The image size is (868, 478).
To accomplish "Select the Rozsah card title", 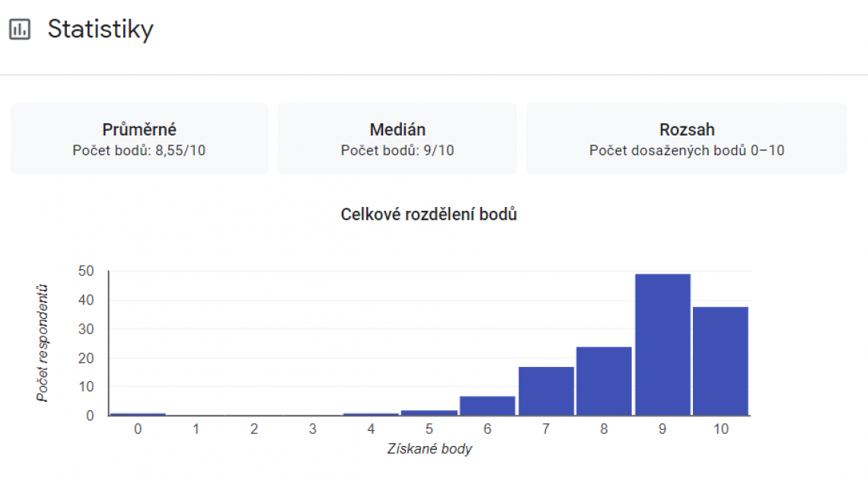I will pos(687,129).
